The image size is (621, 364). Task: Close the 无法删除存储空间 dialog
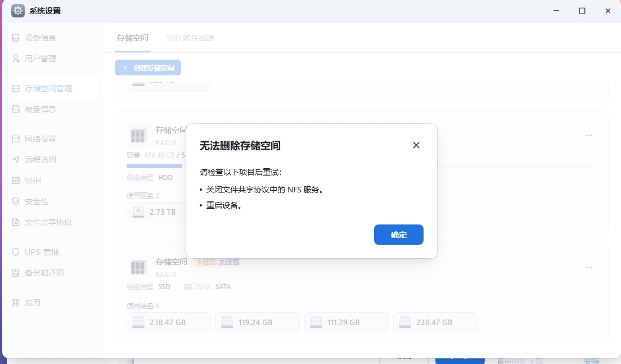tap(416, 145)
